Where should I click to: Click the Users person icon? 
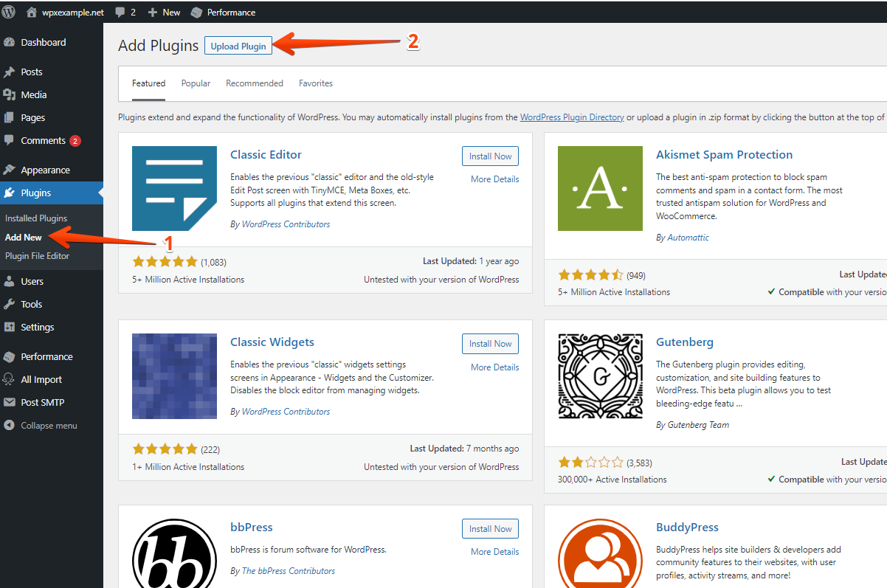pyautogui.click(x=10, y=282)
